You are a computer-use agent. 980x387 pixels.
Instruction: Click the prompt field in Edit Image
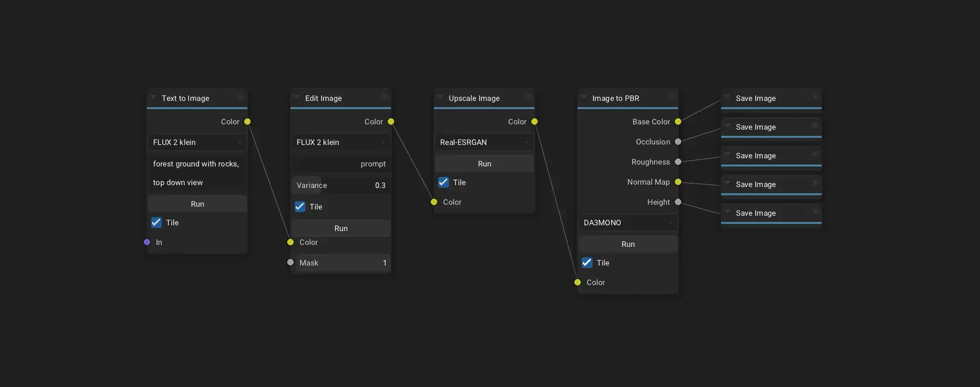click(x=341, y=164)
